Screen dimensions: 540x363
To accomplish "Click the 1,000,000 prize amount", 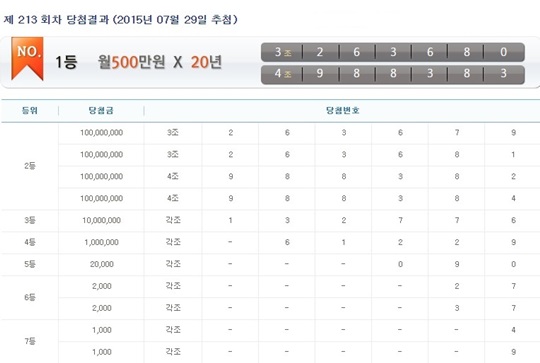I will coord(102,242).
